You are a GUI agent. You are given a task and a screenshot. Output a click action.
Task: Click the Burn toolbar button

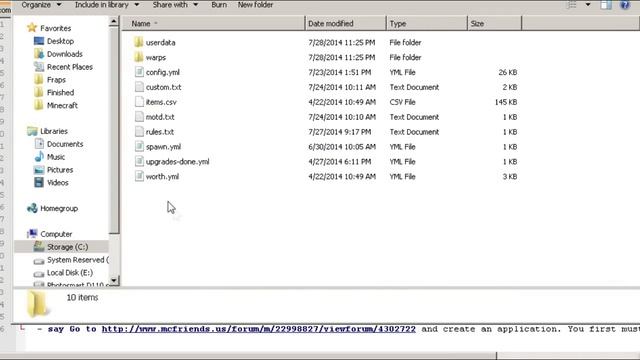pos(219,5)
